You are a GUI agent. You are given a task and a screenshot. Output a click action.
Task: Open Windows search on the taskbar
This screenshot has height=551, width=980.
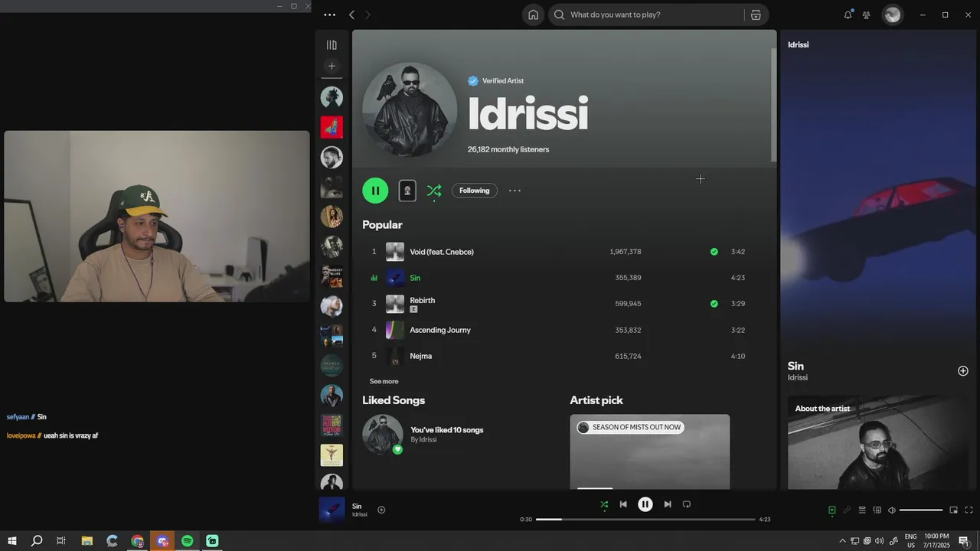point(37,541)
